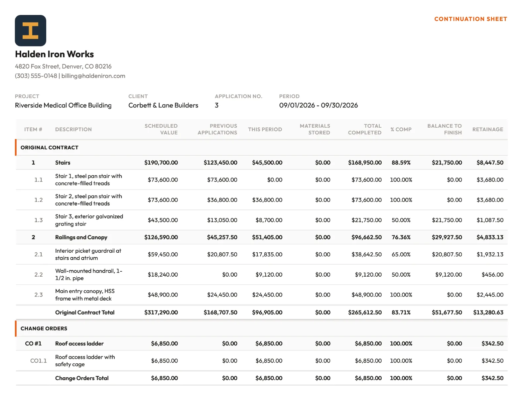This screenshot has height=400, width=532.
Task: Click client name Corbett & Lane Builders
Action: pyautogui.click(x=163, y=105)
